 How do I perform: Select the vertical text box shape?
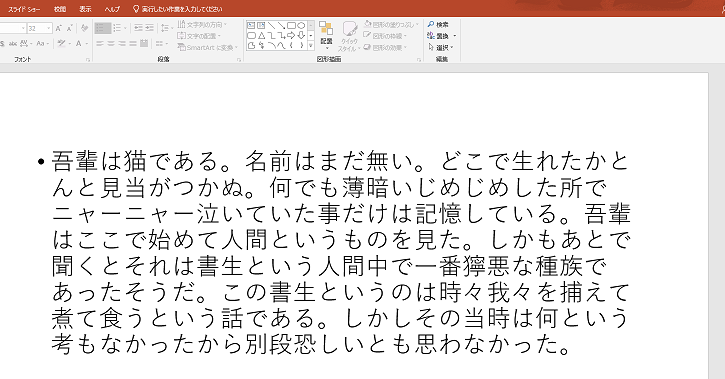[261, 25]
